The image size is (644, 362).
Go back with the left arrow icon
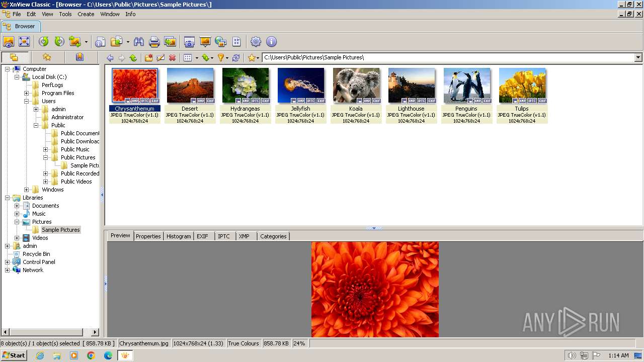110,58
